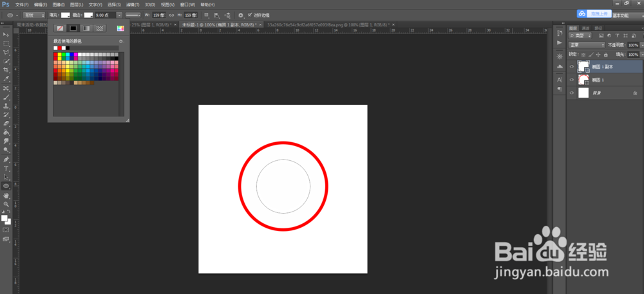Open the Color Picker rainbow icon

click(120, 28)
